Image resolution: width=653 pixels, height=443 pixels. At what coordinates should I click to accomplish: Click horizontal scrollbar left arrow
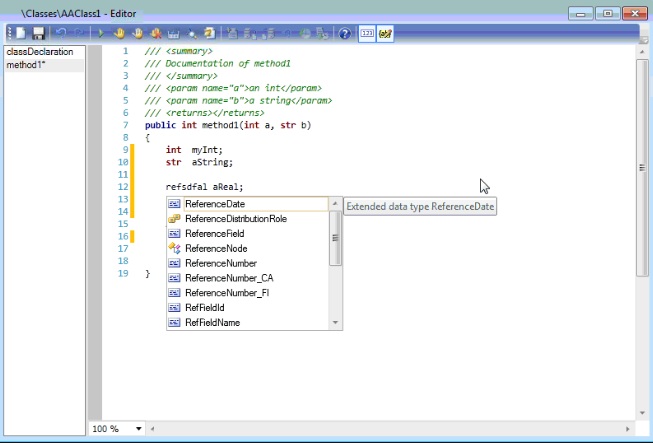pos(152,428)
